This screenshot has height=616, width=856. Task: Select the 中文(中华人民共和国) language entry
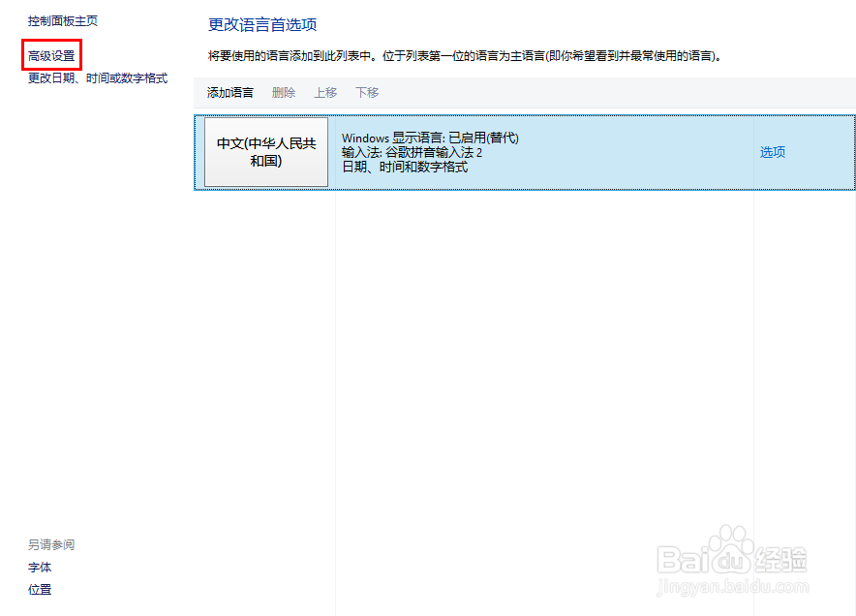point(265,152)
